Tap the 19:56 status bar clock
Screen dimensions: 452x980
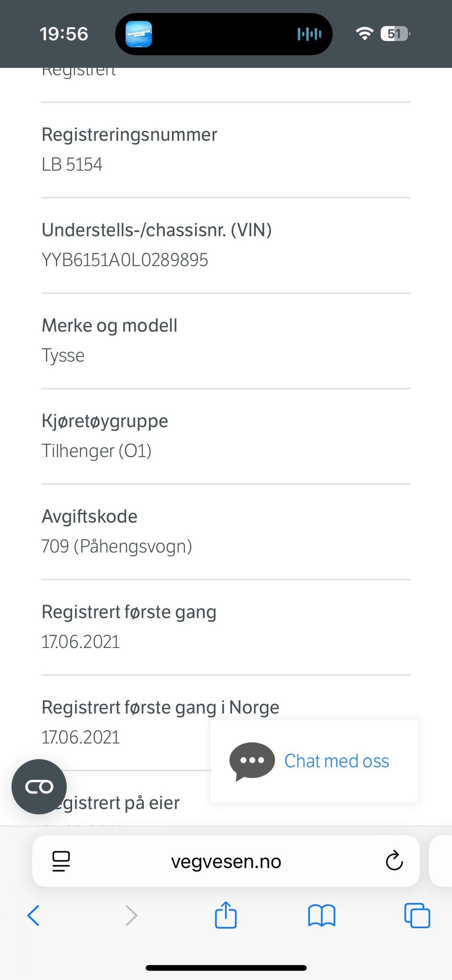[64, 34]
